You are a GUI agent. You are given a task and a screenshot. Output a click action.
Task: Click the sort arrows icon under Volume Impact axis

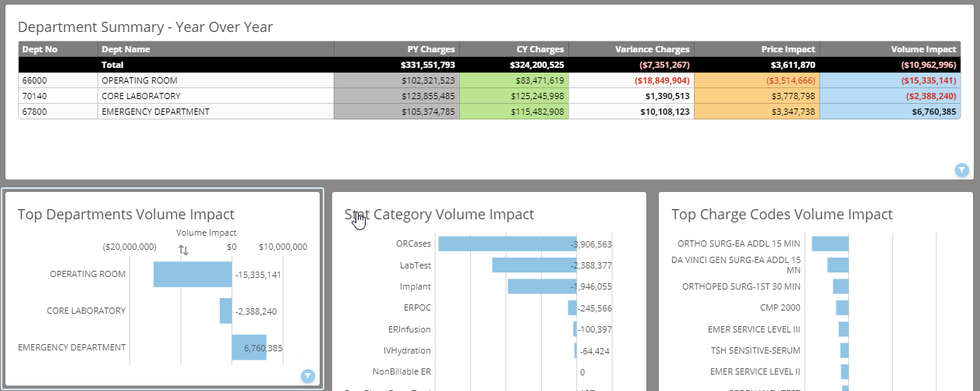(x=183, y=250)
